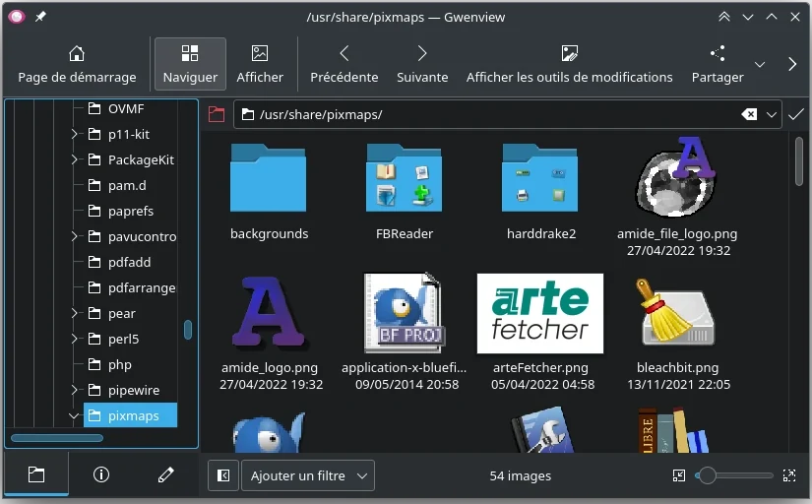812x504 pixels.
Task: Select the LIBRE books thumbnail
Action: pyautogui.click(x=672, y=430)
